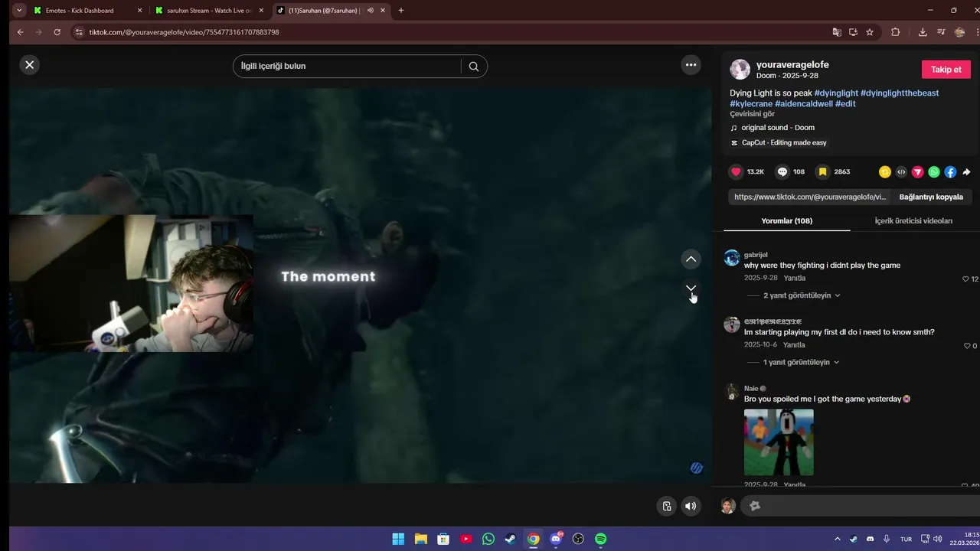Image resolution: width=980 pixels, height=551 pixels.
Task: Repost video using yellow repost icon
Action: (885, 172)
